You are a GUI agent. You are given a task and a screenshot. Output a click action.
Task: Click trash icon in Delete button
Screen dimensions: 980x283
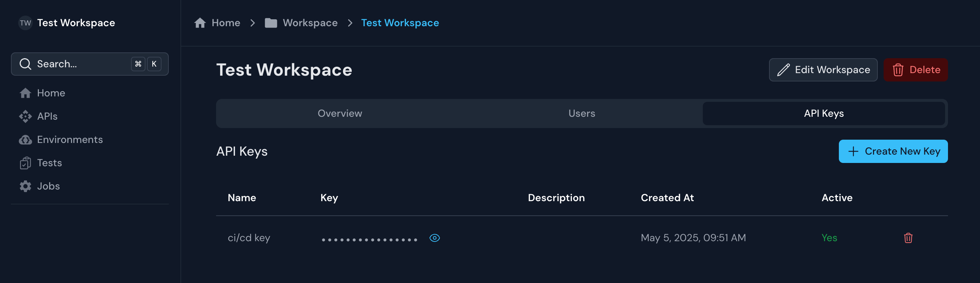(898, 69)
